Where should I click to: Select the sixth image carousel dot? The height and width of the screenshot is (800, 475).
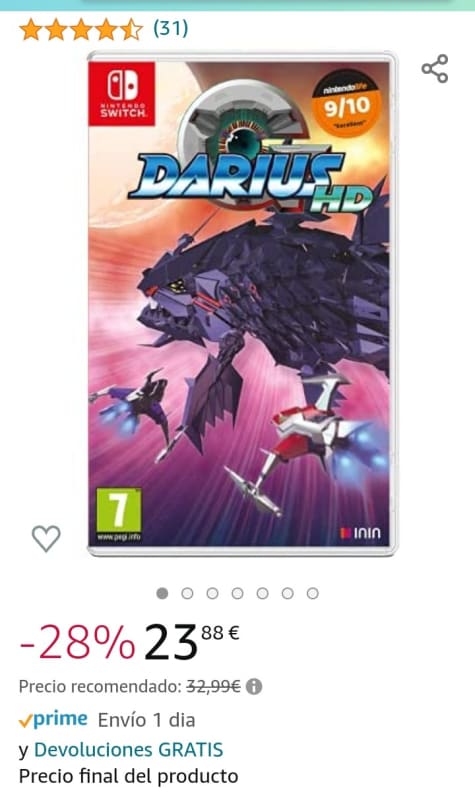tap(287, 593)
